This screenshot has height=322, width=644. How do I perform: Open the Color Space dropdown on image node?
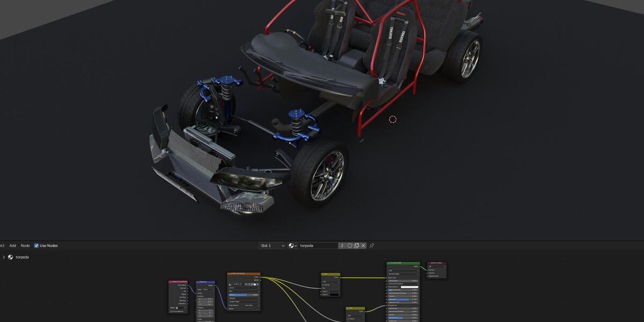pos(252,305)
